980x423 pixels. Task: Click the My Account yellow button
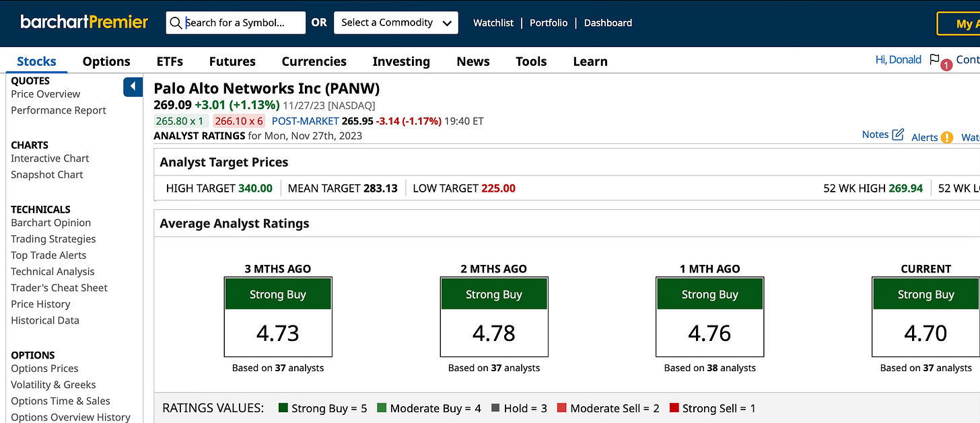click(x=958, y=24)
